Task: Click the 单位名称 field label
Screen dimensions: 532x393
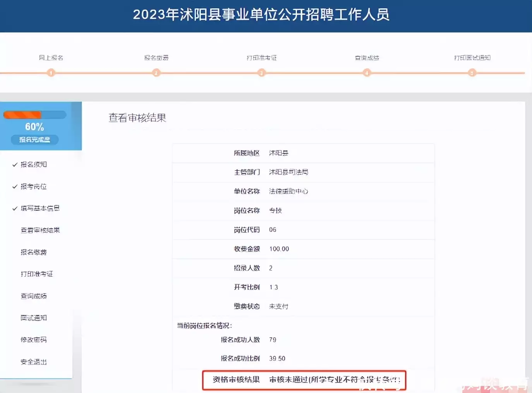Action: coord(247,191)
